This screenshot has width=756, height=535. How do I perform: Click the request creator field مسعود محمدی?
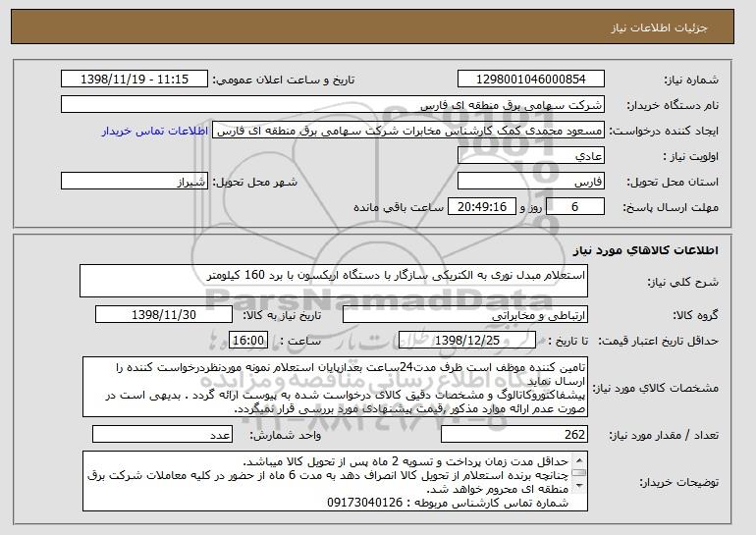pyautogui.click(x=408, y=131)
